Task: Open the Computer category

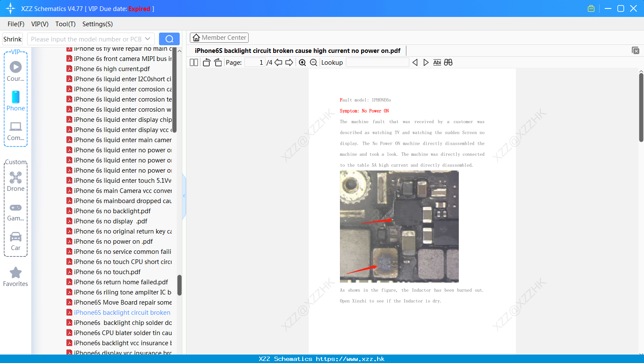Action: pyautogui.click(x=16, y=131)
